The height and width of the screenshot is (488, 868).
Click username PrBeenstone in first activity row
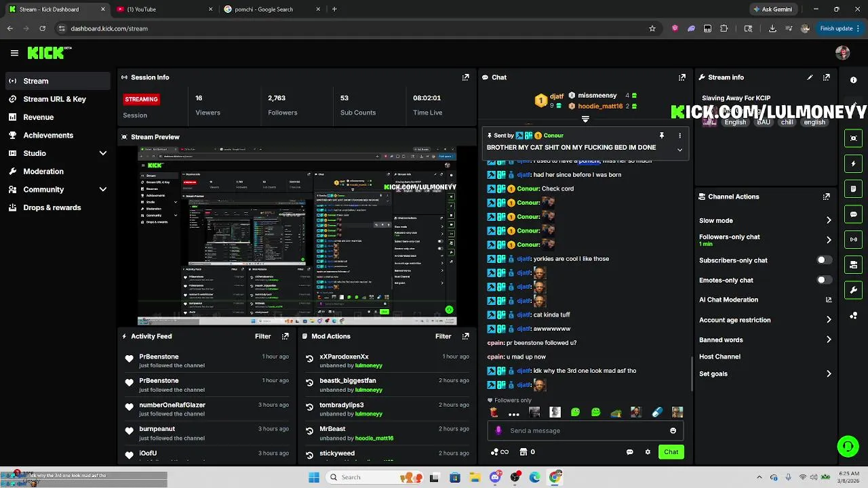[x=159, y=357]
